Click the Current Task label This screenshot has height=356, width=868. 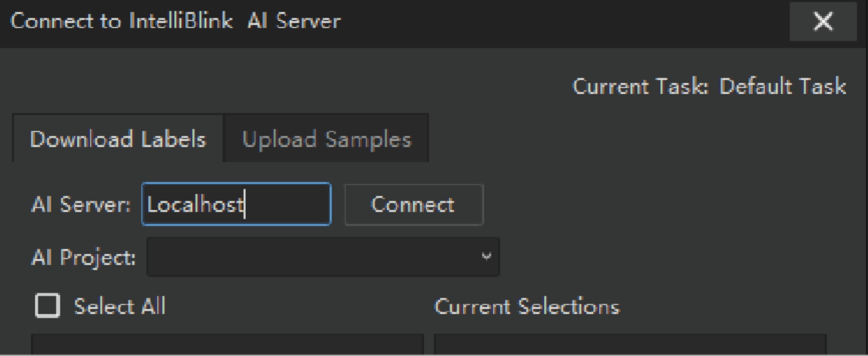pos(641,87)
